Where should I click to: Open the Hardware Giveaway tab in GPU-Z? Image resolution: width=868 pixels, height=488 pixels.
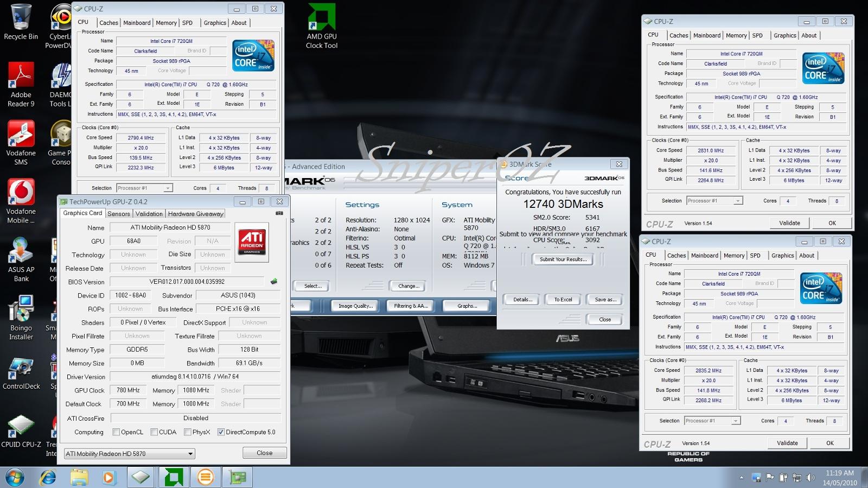pos(196,214)
